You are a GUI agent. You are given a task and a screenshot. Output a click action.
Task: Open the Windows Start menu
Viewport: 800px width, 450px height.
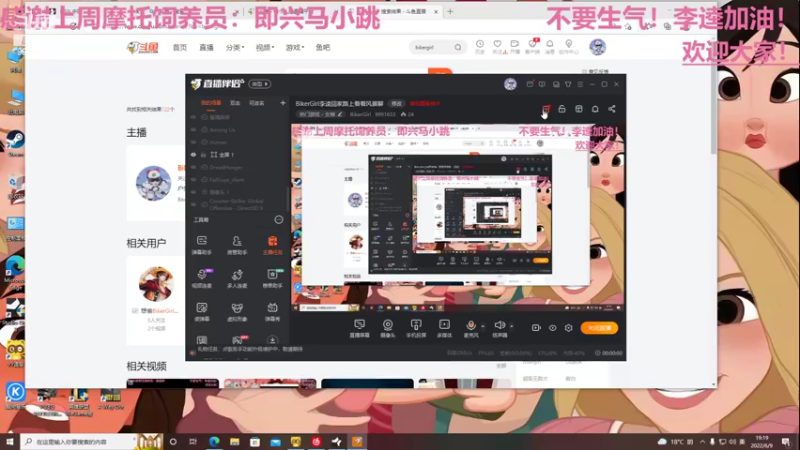(x=9, y=442)
